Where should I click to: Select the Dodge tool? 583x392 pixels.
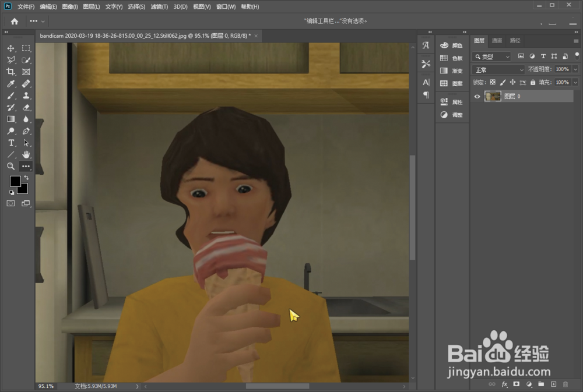(10, 131)
